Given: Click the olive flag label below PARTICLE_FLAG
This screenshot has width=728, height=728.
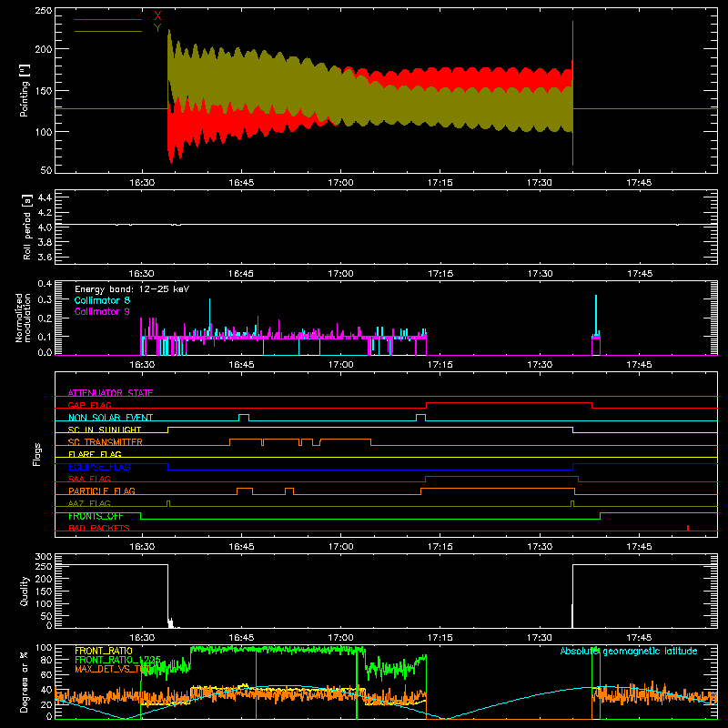Looking at the screenshot, I should 89,503.
